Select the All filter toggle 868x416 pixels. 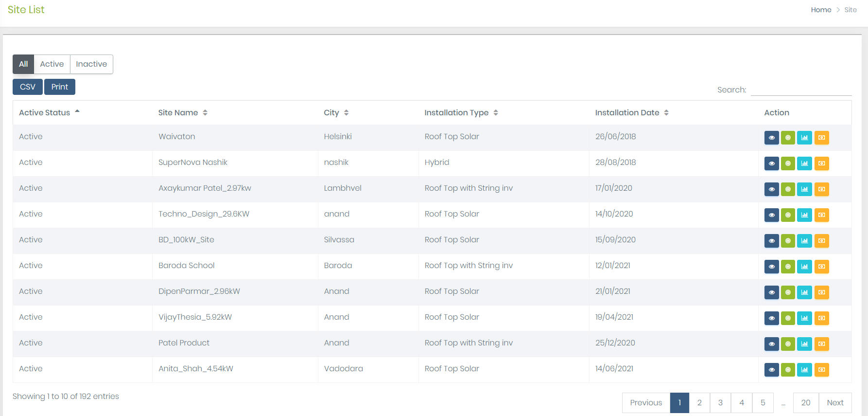(x=23, y=64)
